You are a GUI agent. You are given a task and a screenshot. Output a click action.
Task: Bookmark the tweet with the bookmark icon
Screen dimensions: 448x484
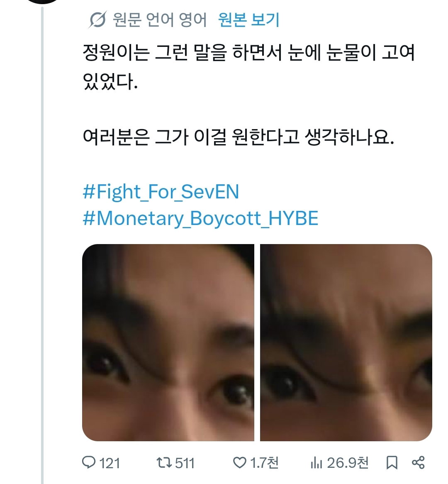click(392, 463)
